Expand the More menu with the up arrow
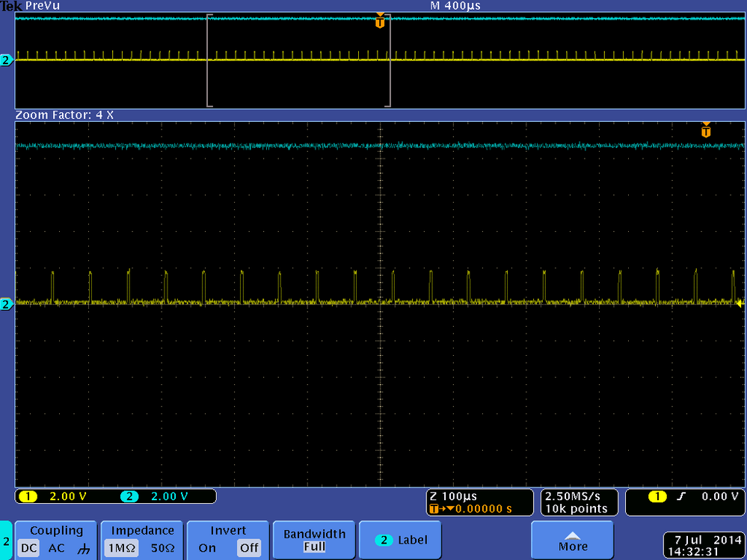This screenshot has width=747, height=560. (572, 540)
